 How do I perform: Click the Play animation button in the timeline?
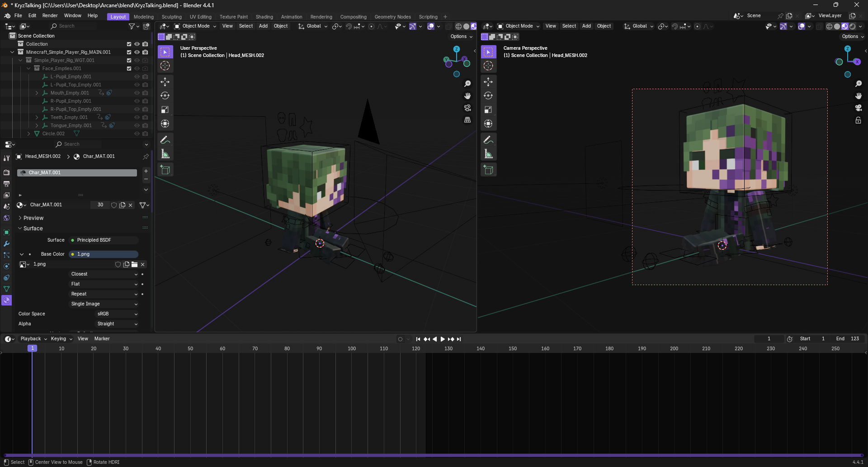pos(443,339)
